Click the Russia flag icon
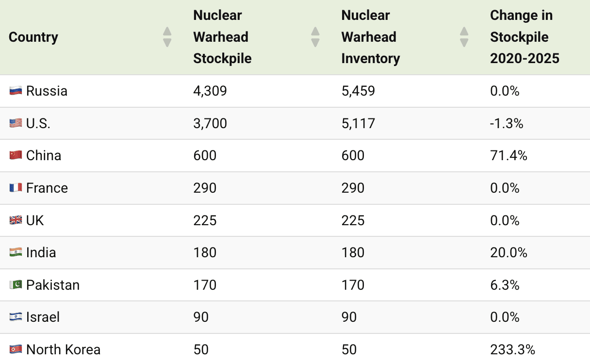The height and width of the screenshot is (364, 590). pos(16,91)
